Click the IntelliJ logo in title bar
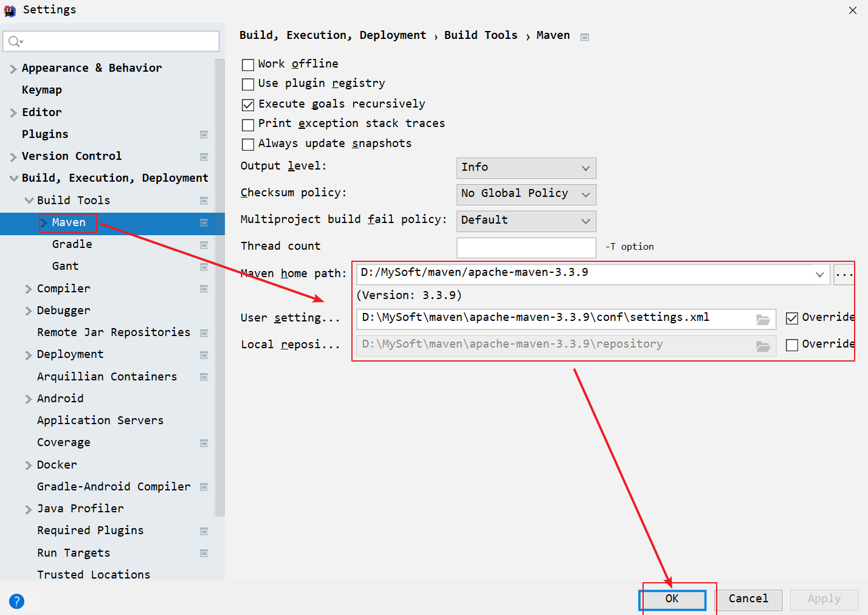Screen dimensions: 868x615 [10, 10]
